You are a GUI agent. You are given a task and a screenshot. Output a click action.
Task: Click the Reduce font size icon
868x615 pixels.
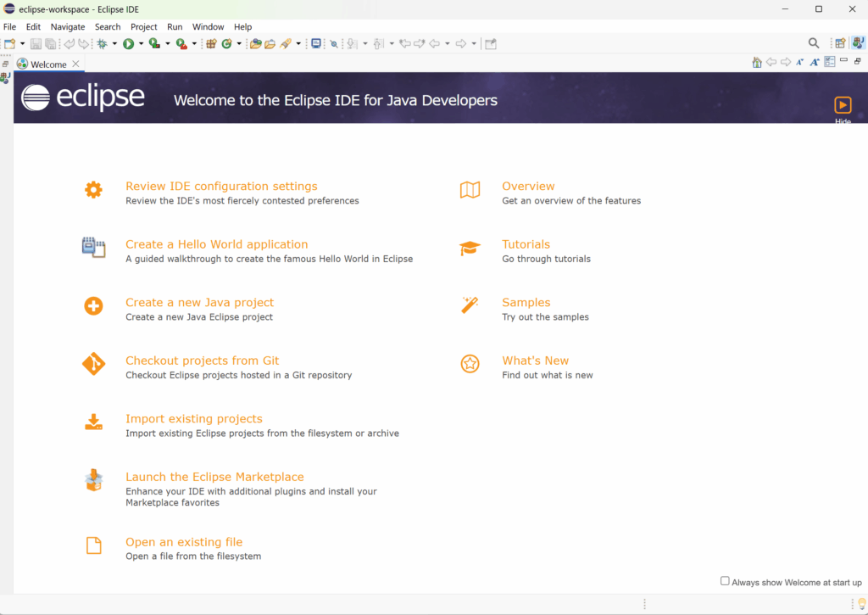800,63
